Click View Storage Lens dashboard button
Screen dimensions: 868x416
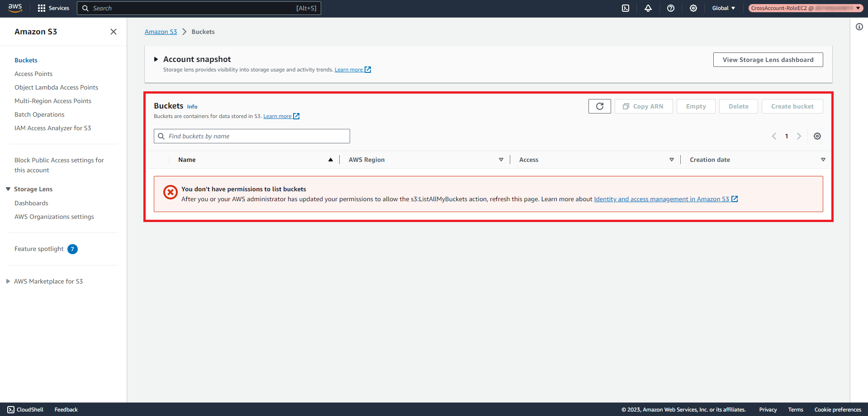(x=768, y=60)
